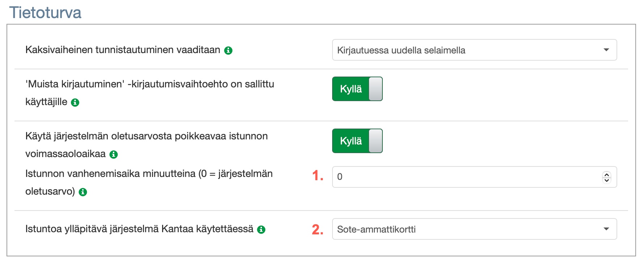
Task: Decrease session timeout with down stepper arrow
Action: coord(607,180)
